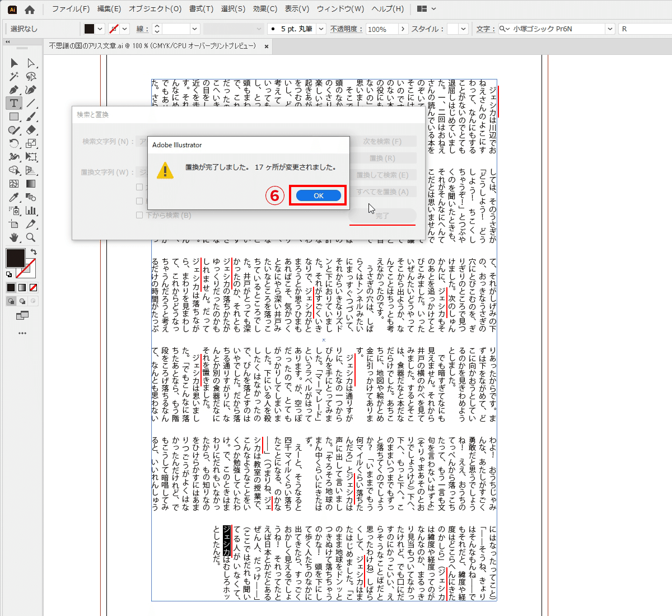
Task: Select the Scale tool
Action: click(x=31, y=143)
